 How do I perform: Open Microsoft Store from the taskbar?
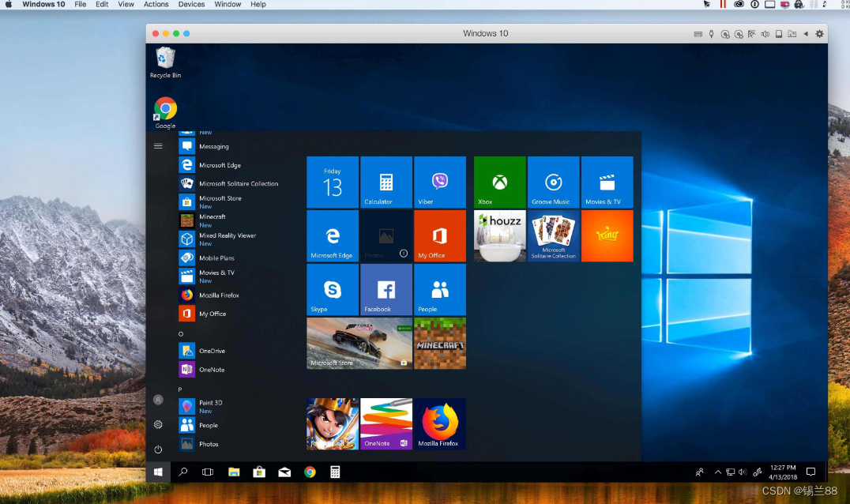259,472
